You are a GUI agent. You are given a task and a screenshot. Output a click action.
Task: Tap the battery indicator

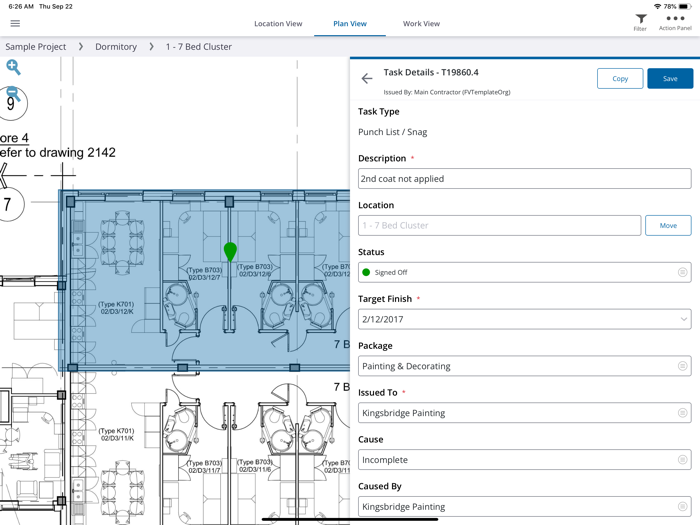click(685, 6)
